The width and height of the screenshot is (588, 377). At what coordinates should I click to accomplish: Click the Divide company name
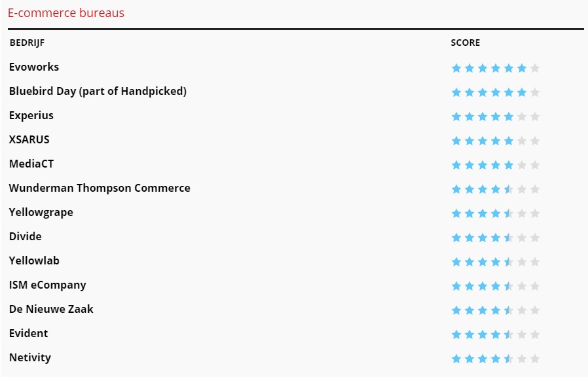pyautogui.click(x=26, y=236)
